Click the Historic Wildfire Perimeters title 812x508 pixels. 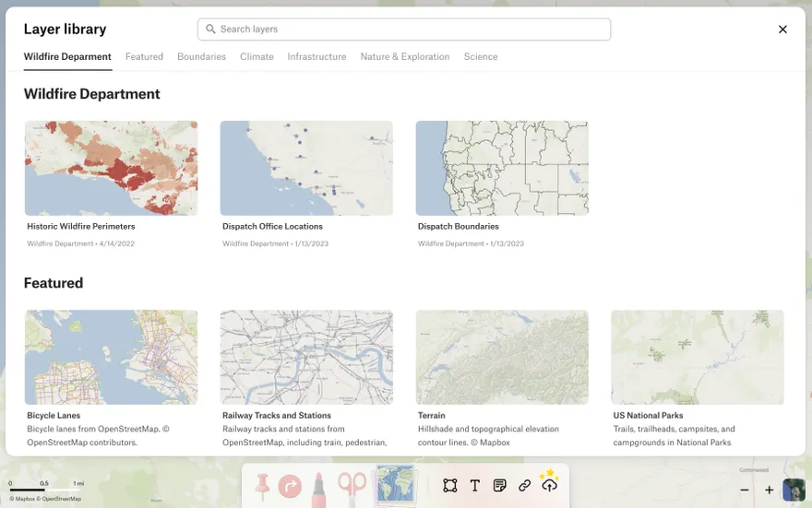coord(81,227)
